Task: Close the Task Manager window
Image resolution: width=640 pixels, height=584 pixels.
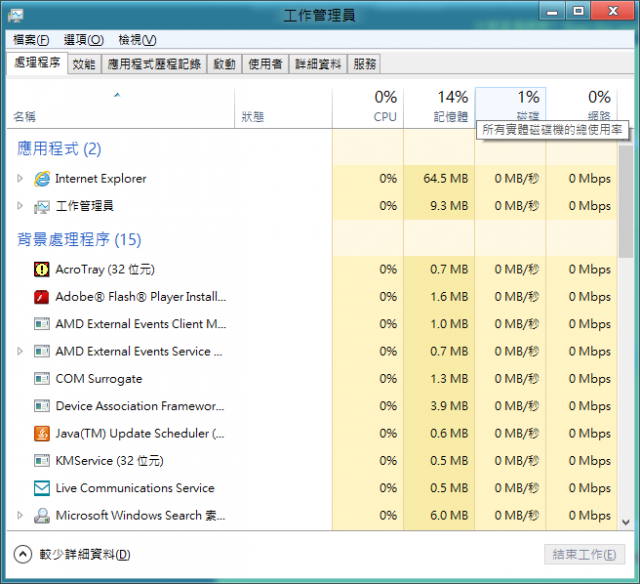Action: (613, 11)
